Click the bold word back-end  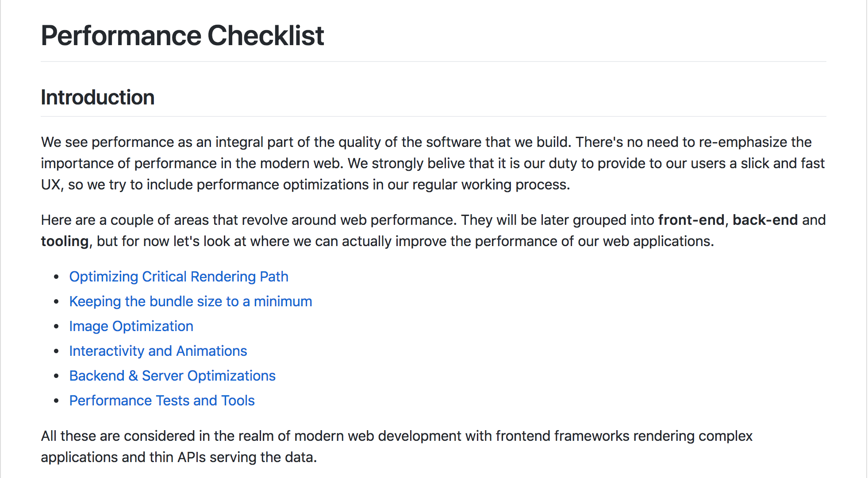click(765, 220)
